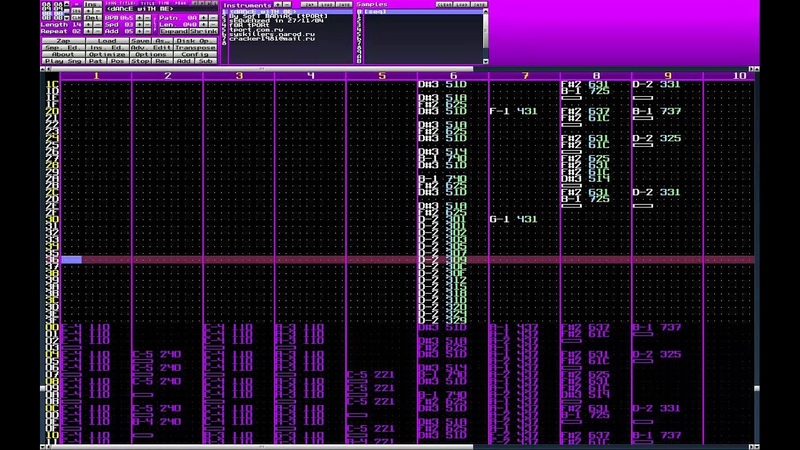Open the Transpose panel

click(195, 47)
